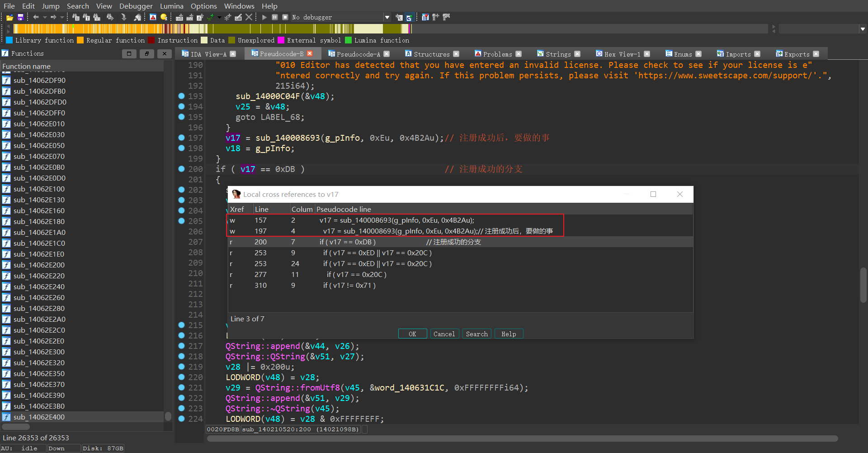
Task: Click the Save database floppy icon
Action: 20,17
